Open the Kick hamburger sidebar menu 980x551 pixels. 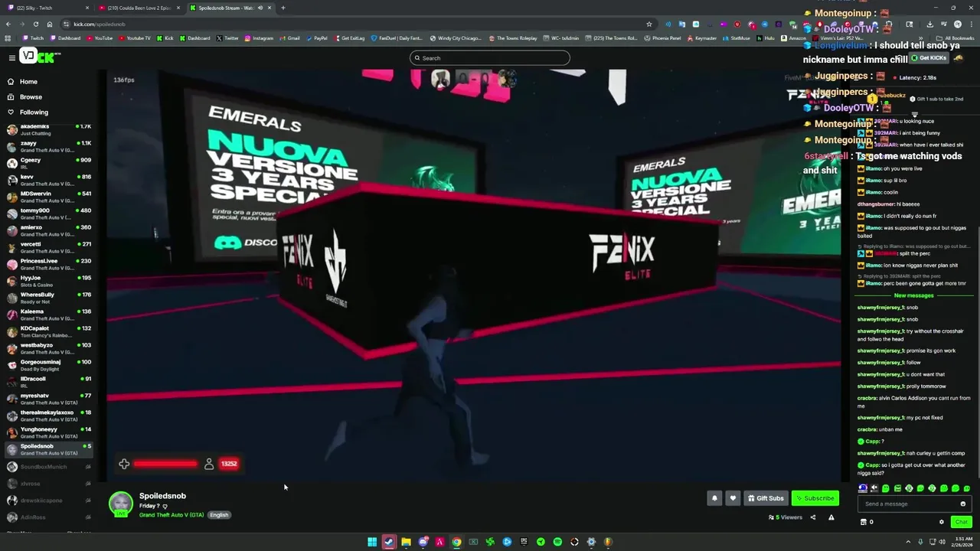[11, 57]
